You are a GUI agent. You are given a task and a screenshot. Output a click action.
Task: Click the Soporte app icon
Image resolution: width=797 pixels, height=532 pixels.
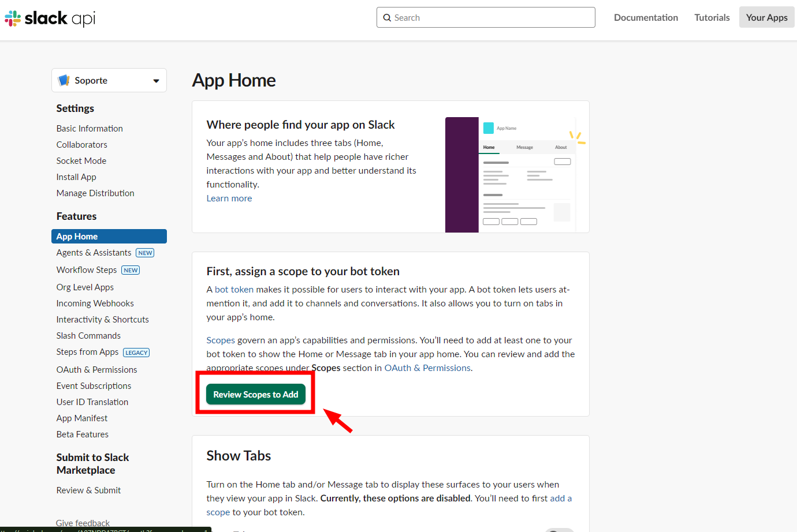[x=64, y=80]
